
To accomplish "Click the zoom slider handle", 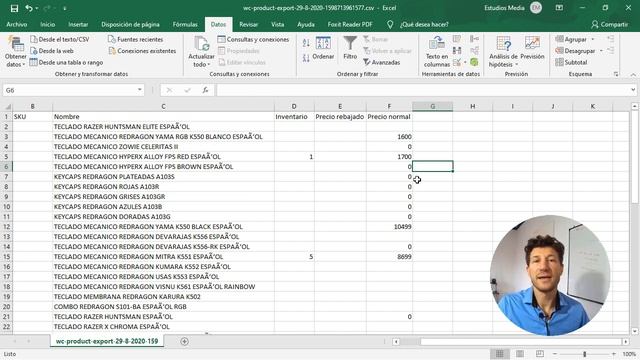I will pos(584,354).
